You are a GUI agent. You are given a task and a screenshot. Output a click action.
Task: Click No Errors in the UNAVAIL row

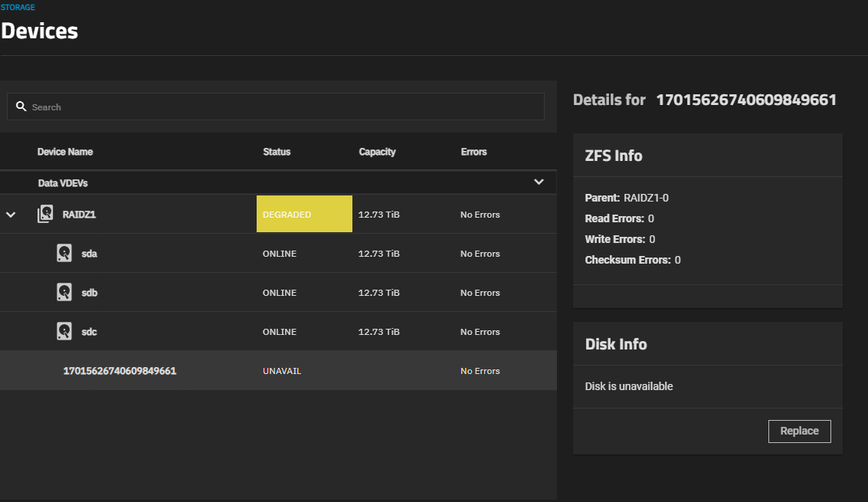(x=480, y=371)
